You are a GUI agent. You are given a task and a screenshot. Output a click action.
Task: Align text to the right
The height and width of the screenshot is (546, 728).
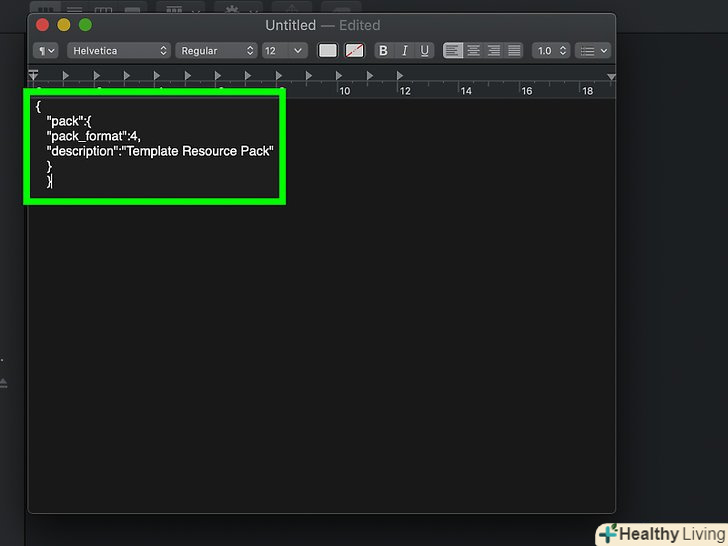(494, 51)
